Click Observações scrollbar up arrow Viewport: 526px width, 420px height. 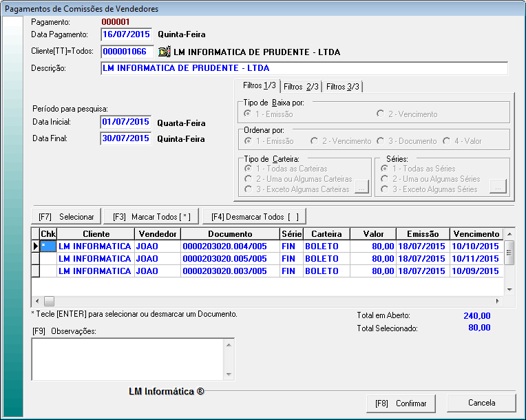point(229,345)
